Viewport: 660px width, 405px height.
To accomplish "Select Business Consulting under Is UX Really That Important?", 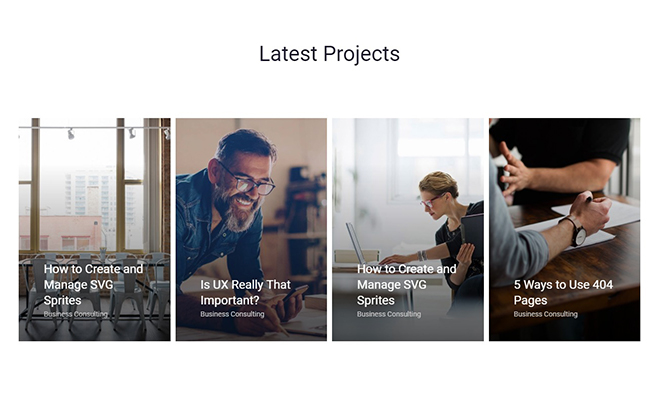I will (x=232, y=314).
